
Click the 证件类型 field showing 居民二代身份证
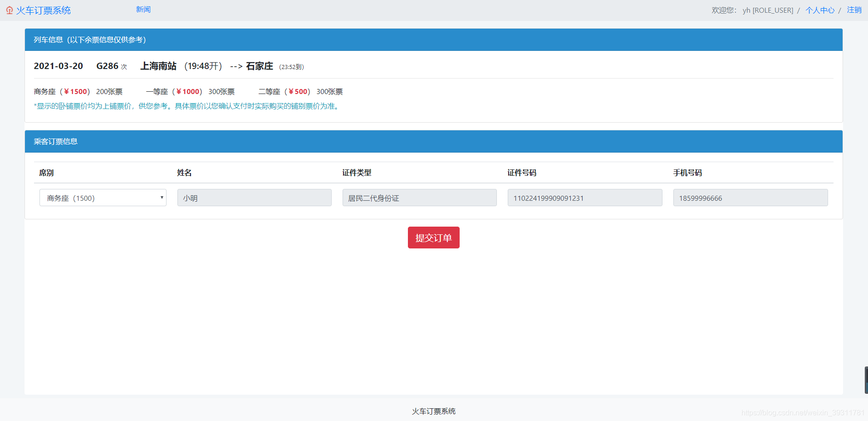(x=420, y=198)
